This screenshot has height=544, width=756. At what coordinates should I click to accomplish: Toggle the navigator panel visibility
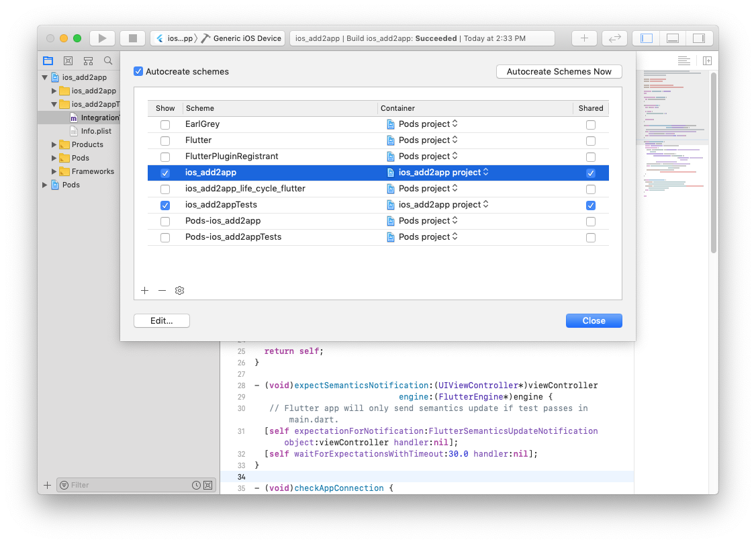coord(646,38)
